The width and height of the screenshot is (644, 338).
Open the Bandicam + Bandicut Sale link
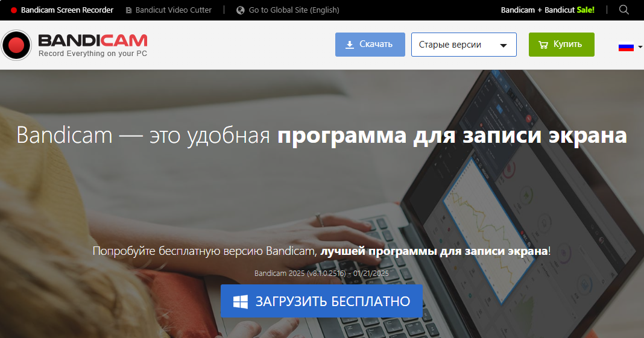pyautogui.click(x=548, y=10)
